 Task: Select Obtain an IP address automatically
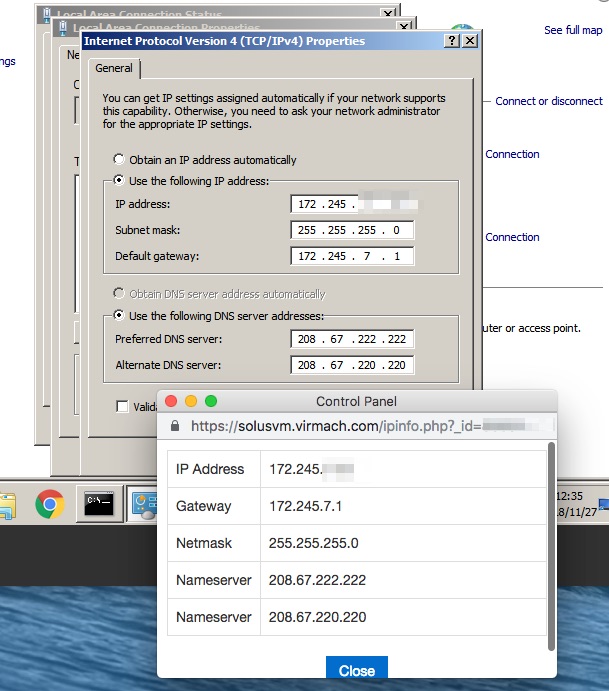(120, 160)
